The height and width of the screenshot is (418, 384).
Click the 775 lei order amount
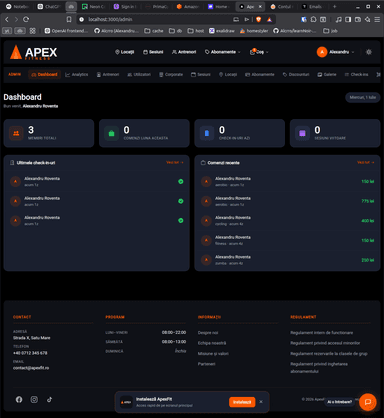(x=368, y=201)
